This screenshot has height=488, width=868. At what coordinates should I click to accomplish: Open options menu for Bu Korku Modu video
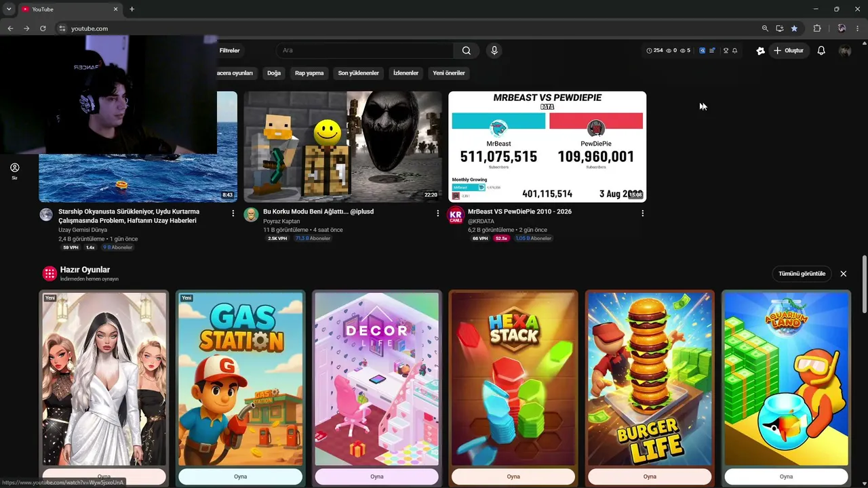coord(437,213)
